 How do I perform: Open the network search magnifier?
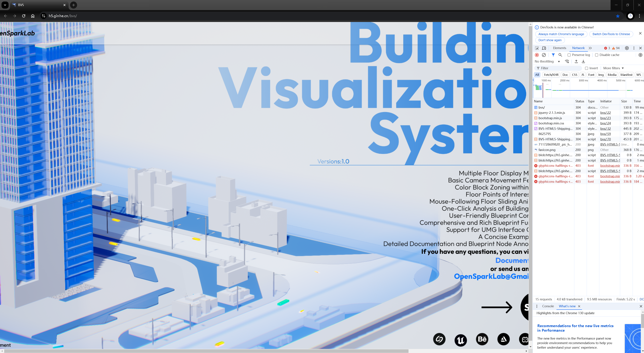(x=560, y=55)
